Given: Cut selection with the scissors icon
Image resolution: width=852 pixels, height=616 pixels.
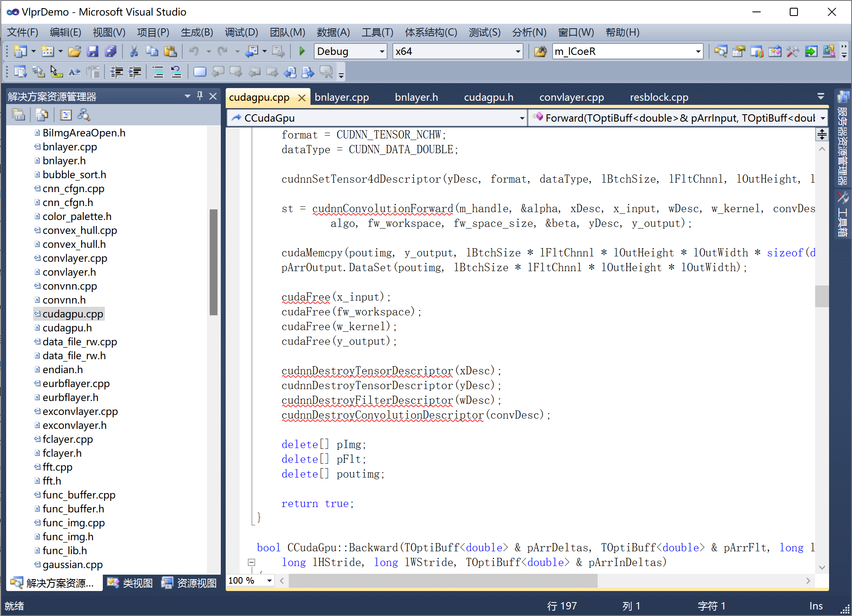Looking at the screenshot, I should (134, 51).
